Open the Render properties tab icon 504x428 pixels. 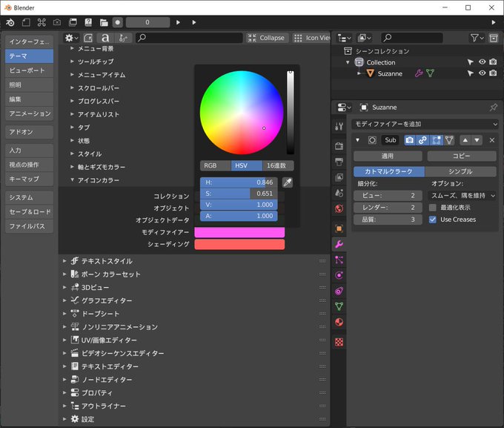click(339, 146)
